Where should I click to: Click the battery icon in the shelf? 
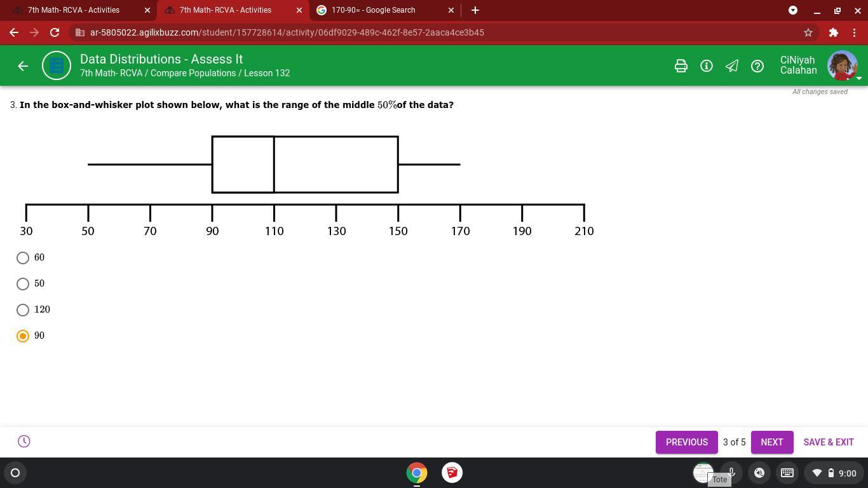[831, 473]
